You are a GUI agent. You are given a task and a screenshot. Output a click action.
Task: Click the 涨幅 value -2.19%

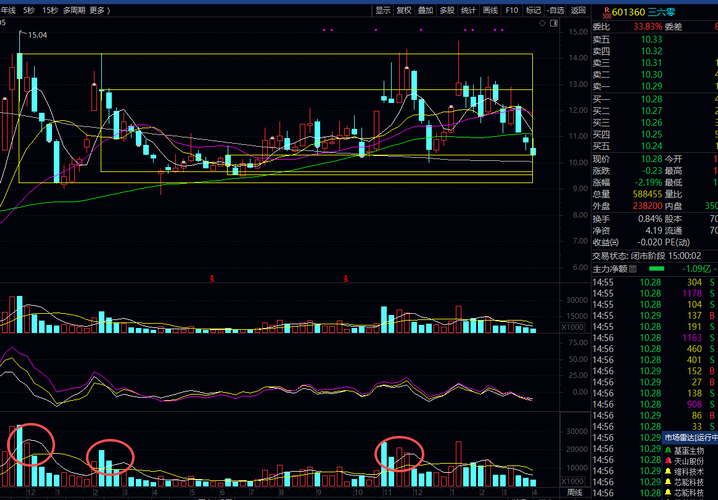tap(648, 182)
